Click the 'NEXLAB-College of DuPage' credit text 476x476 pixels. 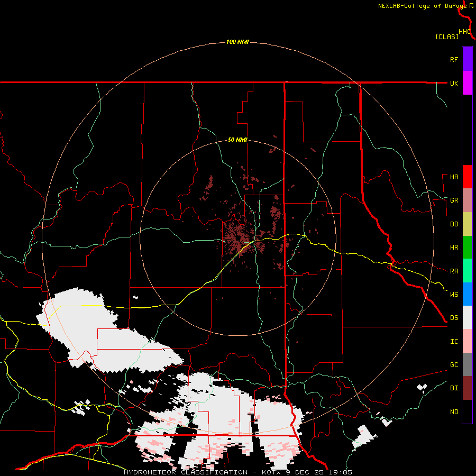click(422, 6)
